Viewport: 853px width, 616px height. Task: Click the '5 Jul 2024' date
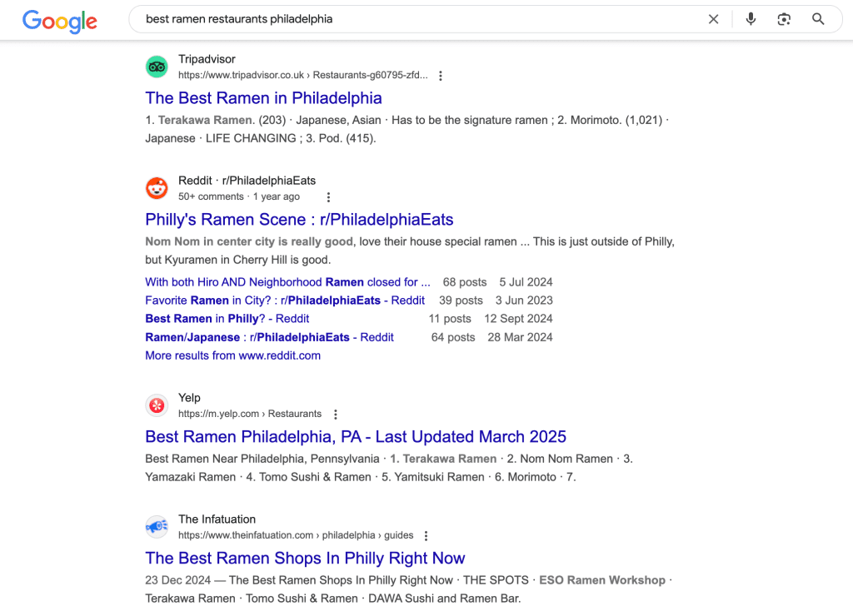tap(526, 282)
